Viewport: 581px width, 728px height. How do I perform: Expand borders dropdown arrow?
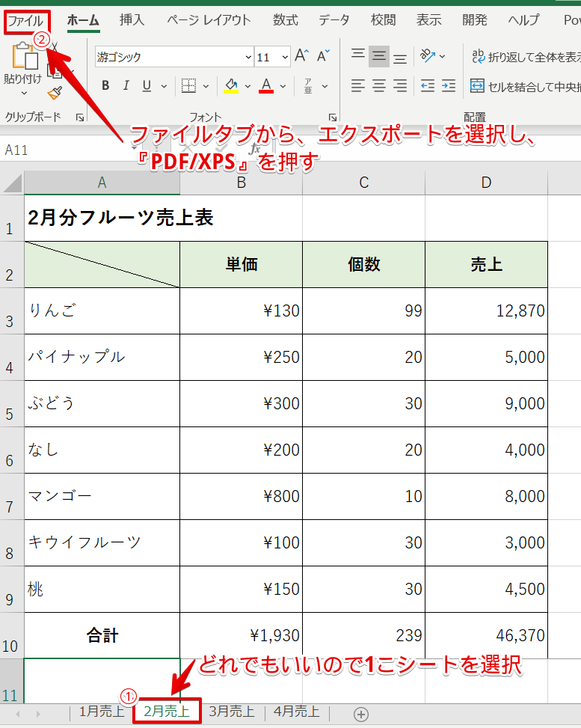coord(206,86)
